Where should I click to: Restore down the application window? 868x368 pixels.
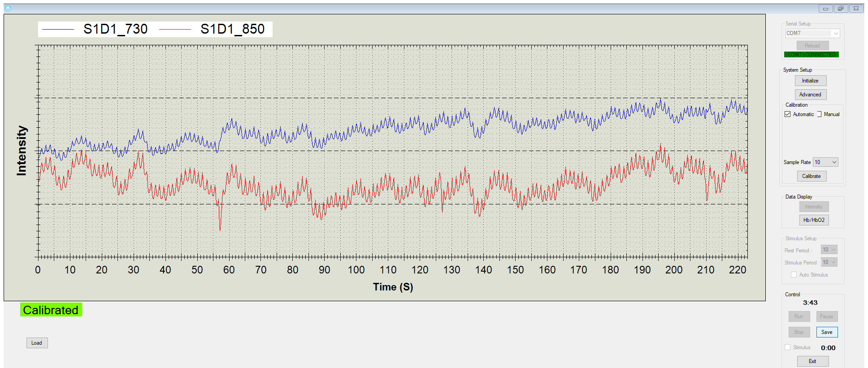pyautogui.click(x=841, y=9)
